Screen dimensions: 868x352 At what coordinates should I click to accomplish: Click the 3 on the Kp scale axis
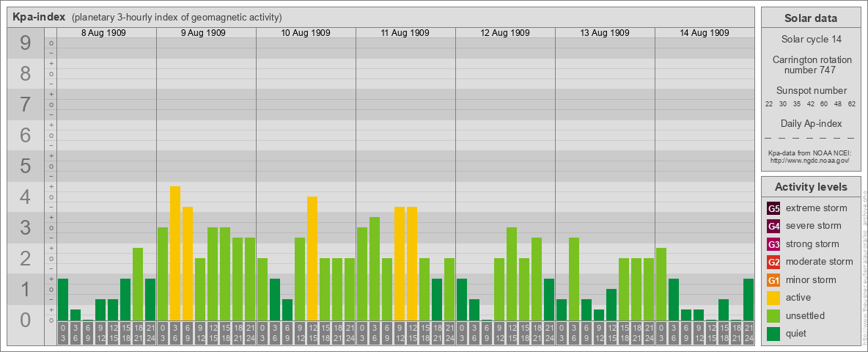26,227
